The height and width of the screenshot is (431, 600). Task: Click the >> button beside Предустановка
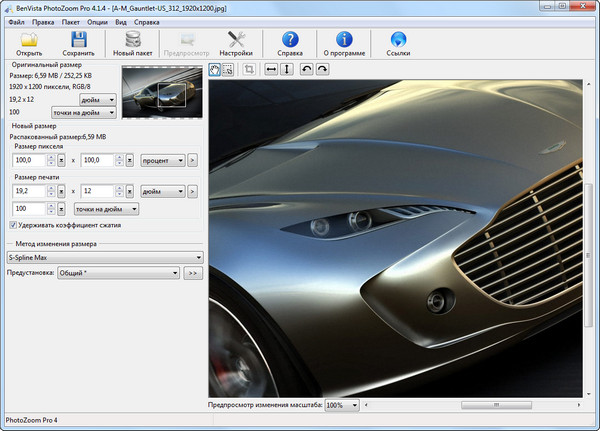194,272
